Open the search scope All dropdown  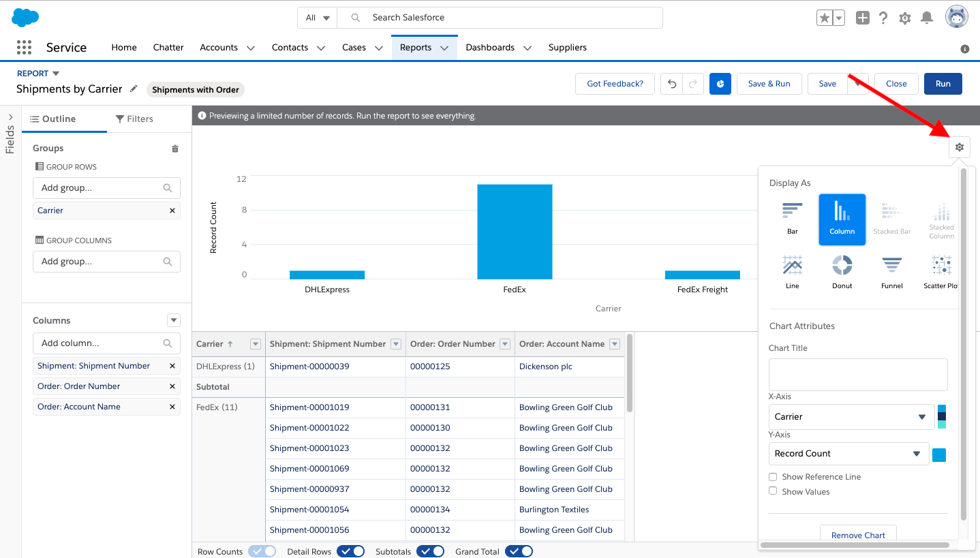point(318,18)
